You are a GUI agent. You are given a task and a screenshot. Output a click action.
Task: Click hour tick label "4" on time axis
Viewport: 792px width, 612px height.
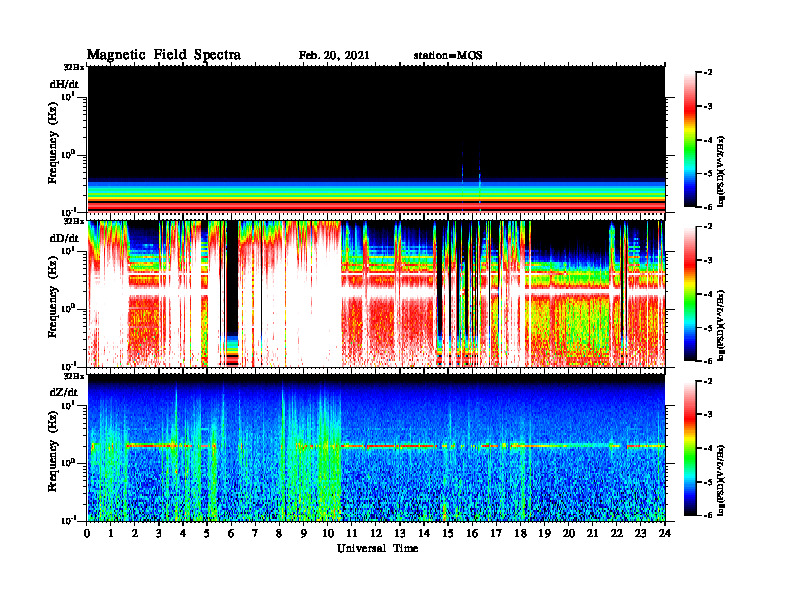click(183, 534)
